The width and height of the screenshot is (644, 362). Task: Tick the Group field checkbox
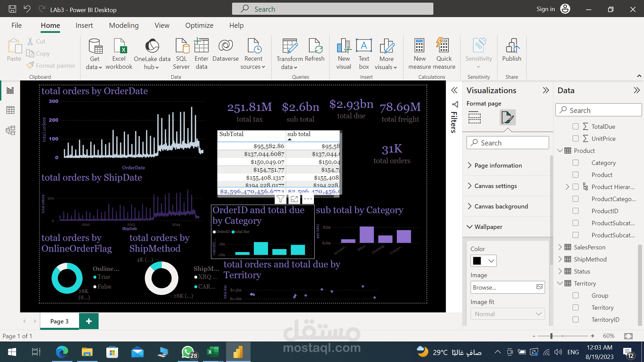pyautogui.click(x=576, y=295)
